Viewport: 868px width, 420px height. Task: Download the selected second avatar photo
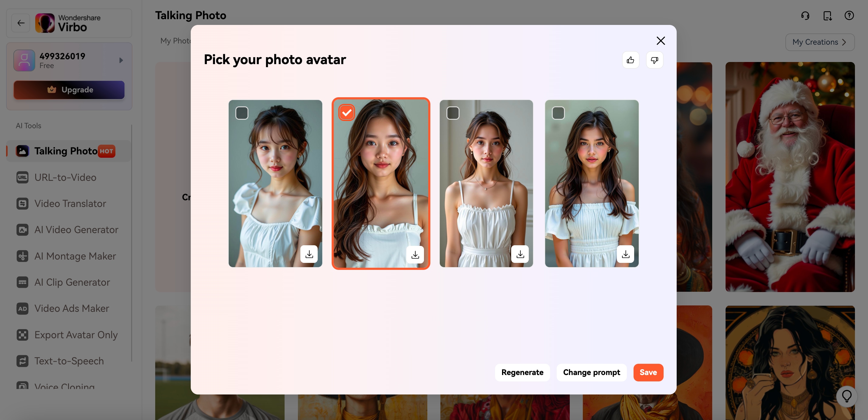point(415,254)
